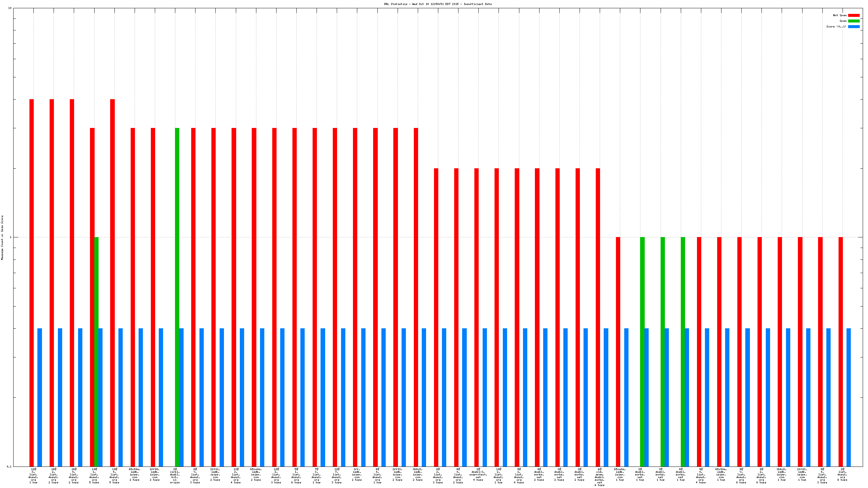Click the y-axis tick label 10
This screenshot has width=868, height=488.
coord(10,8)
